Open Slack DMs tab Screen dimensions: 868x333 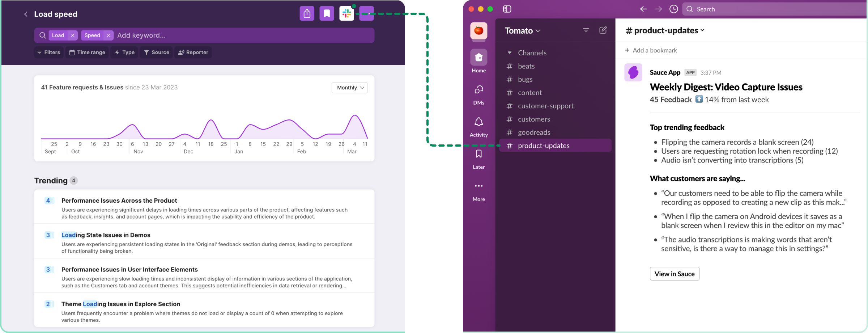tap(478, 95)
